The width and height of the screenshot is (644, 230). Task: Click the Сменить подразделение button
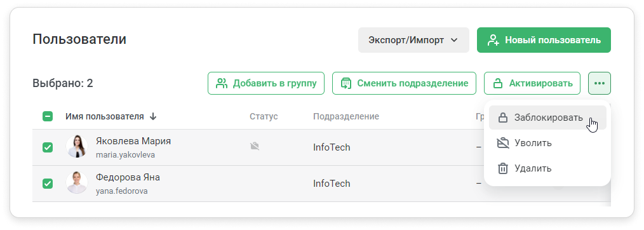(404, 83)
